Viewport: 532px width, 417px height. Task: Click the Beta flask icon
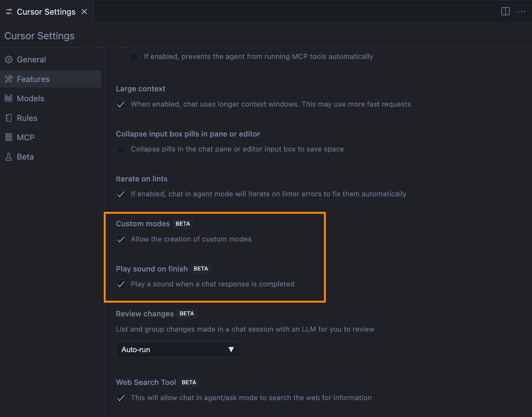point(9,157)
